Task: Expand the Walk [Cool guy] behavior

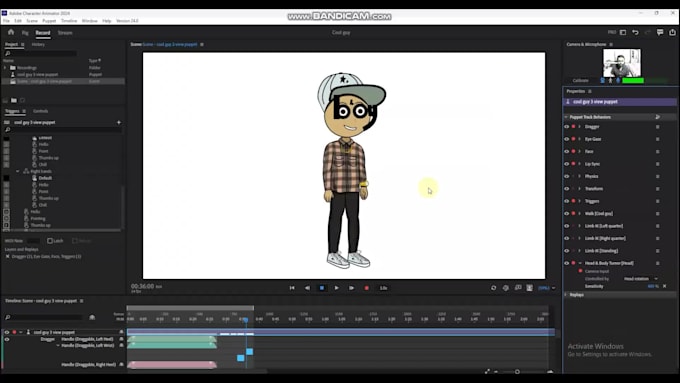Action: [x=579, y=213]
